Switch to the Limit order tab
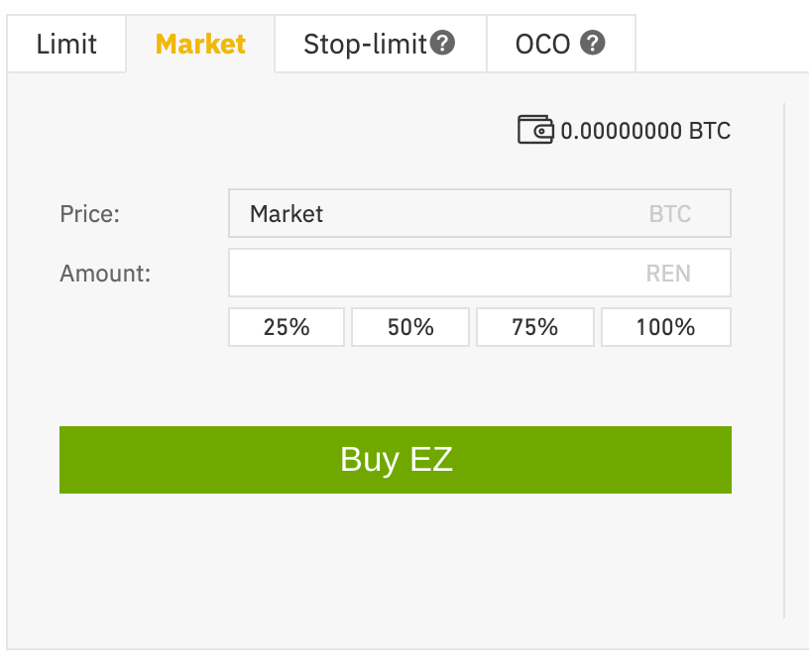Screen dimensions: 809x672 [x=66, y=44]
